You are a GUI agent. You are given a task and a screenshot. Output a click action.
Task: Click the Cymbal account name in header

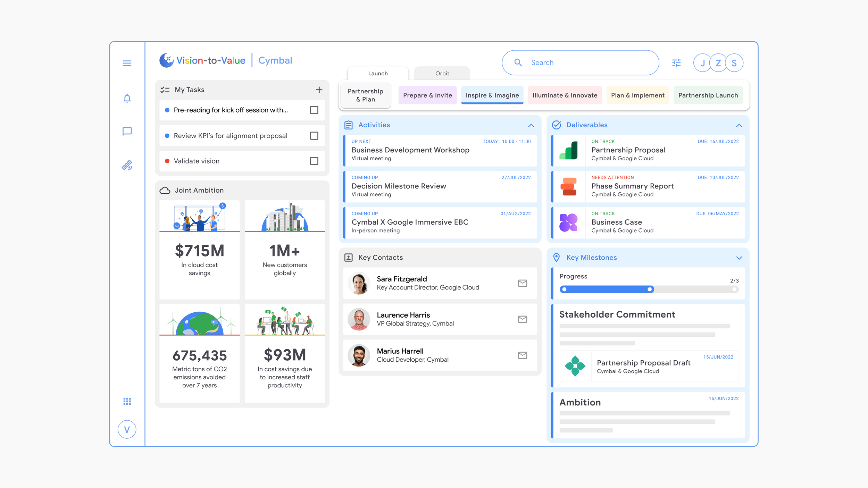(275, 60)
